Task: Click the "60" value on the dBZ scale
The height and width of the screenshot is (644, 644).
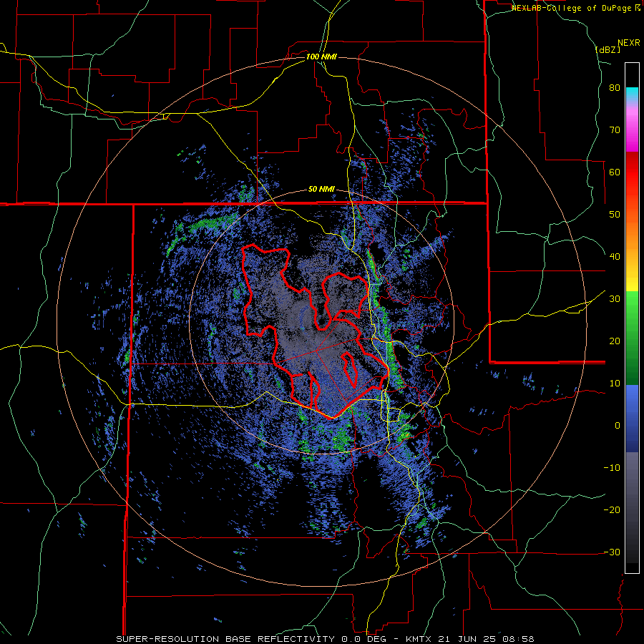Action: 615,172
